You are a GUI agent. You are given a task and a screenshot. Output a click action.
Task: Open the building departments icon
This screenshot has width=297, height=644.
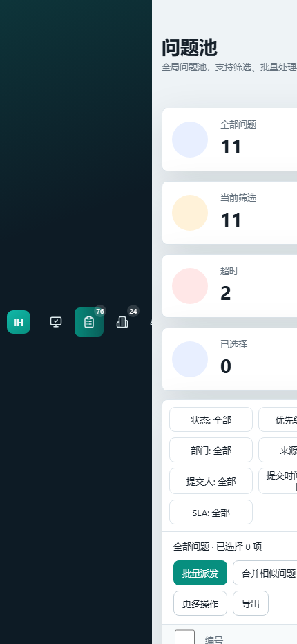(122, 322)
